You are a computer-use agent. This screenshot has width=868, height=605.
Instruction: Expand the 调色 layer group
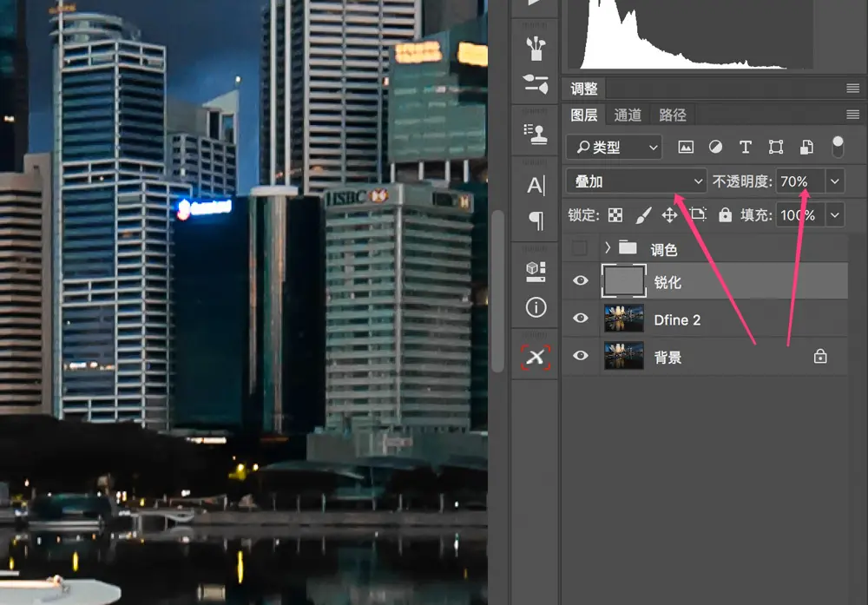(x=608, y=247)
